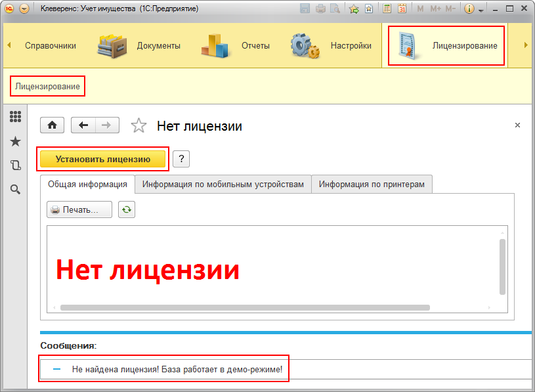This screenshot has width=535, height=392.
Task: Open the Справочники section
Action: pyautogui.click(x=51, y=45)
